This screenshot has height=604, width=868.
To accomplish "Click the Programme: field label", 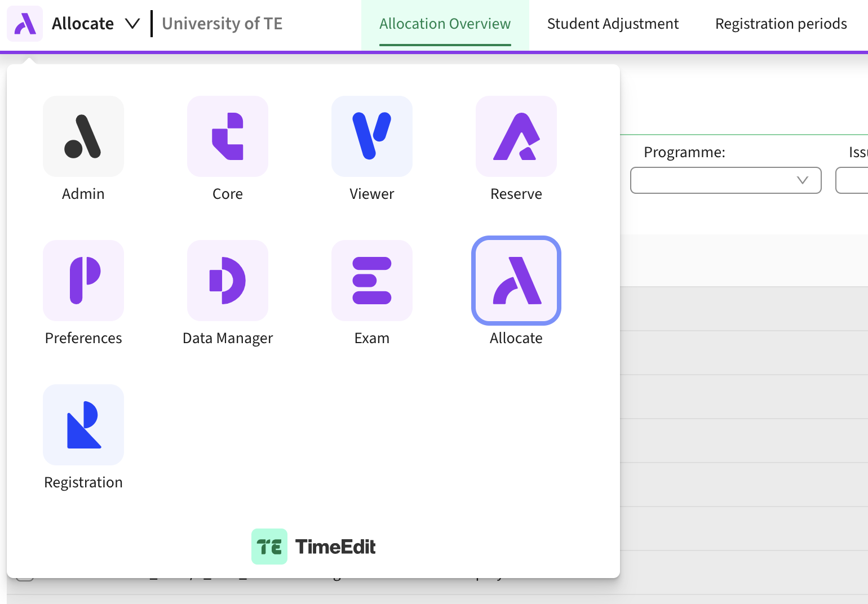I will 684,152.
